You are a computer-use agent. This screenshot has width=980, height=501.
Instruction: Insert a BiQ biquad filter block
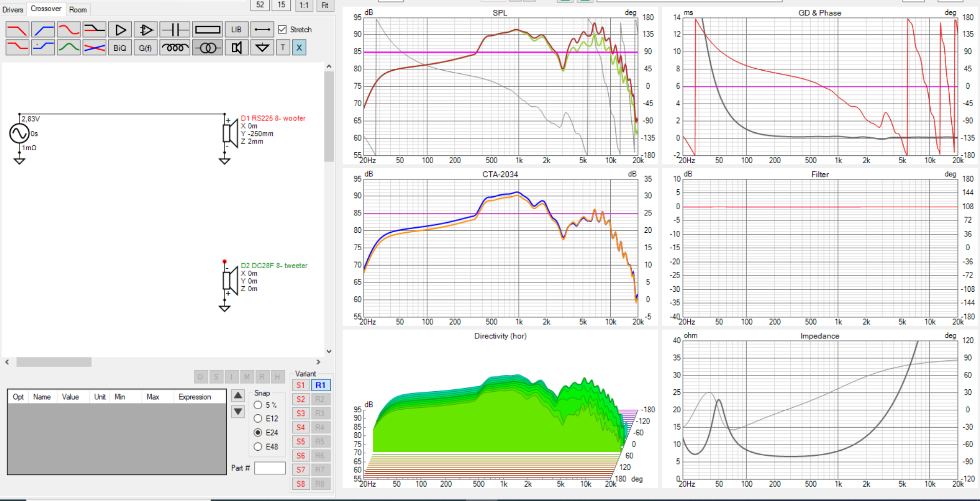pyautogui.click(x=120, y=48)
